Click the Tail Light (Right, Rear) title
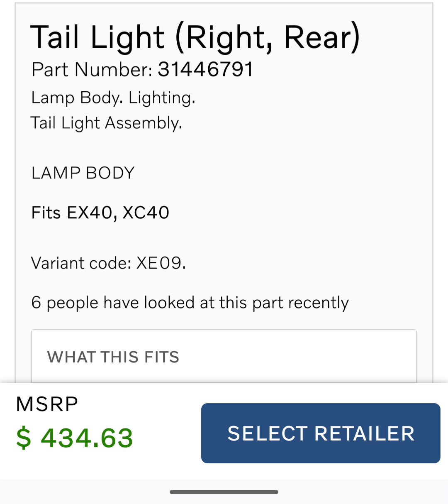 [195, 37]
